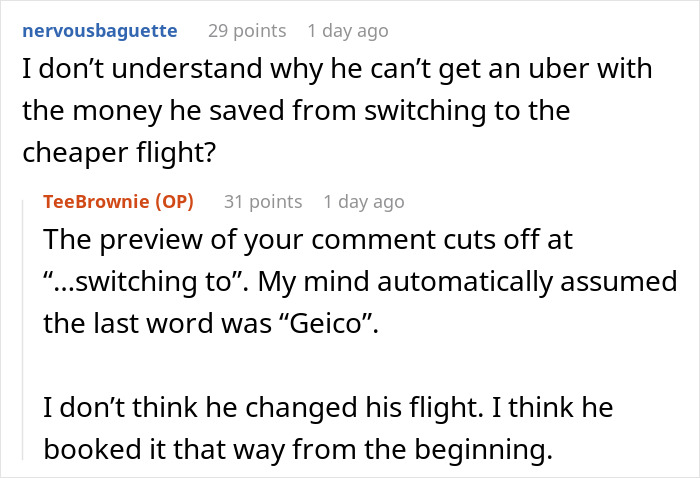Click the (OP) tag beside TeeBrownie

(x=174, y=202)
